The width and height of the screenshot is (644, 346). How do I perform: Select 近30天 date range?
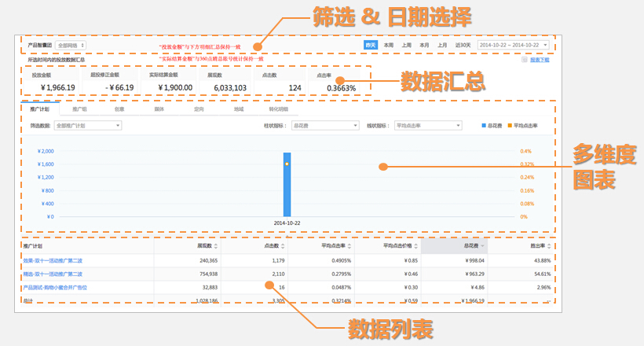coord(463,45)
